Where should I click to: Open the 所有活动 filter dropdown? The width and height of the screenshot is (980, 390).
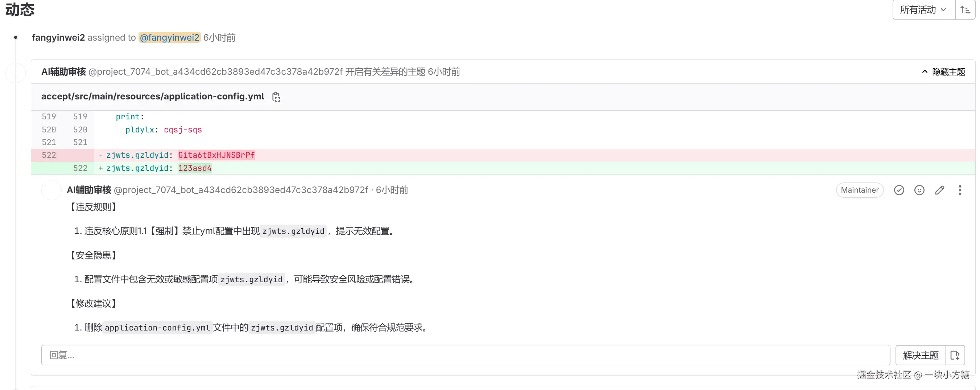pyautogui.click(x=924, y=9)
